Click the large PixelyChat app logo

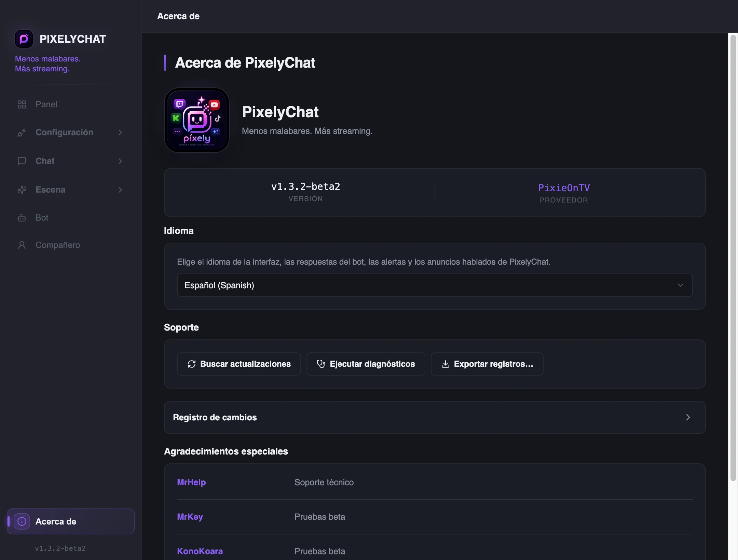click(x=197, y=120)
